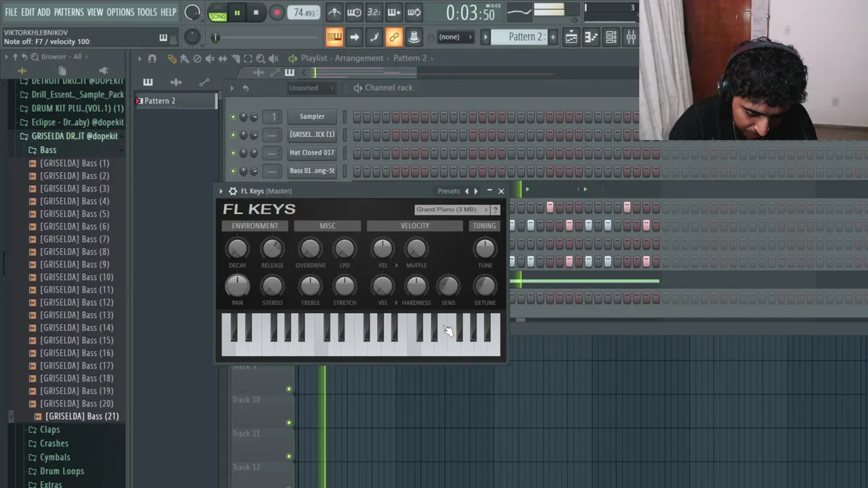868x488 pixels.
Task: Toggle loop recording icon
Action: tap(414, 12)
